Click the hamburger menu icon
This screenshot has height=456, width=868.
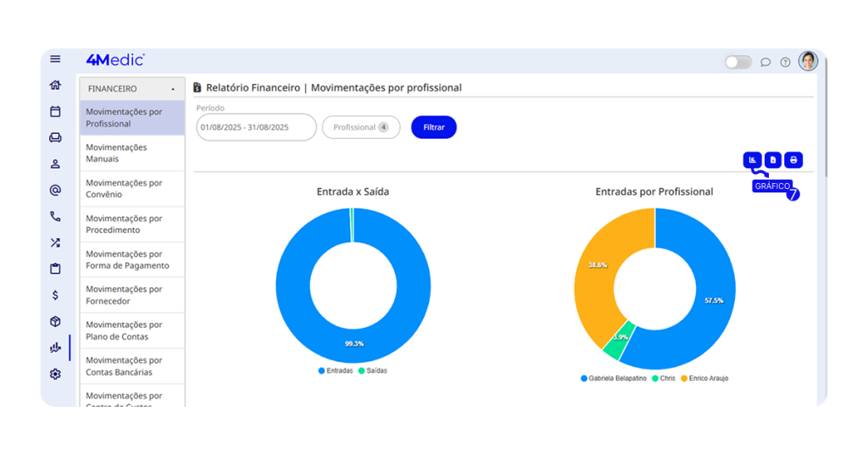pos(55,59)
